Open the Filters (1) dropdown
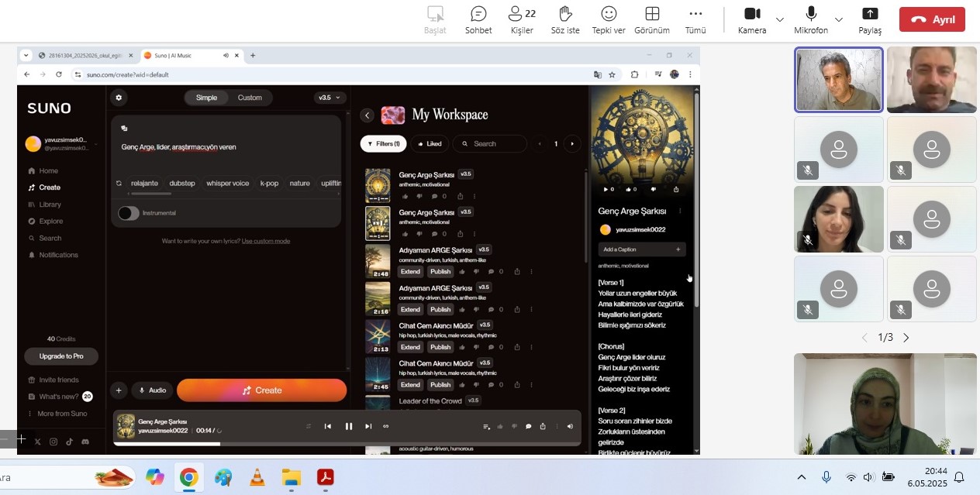980x495 pixels. (383, 143)
